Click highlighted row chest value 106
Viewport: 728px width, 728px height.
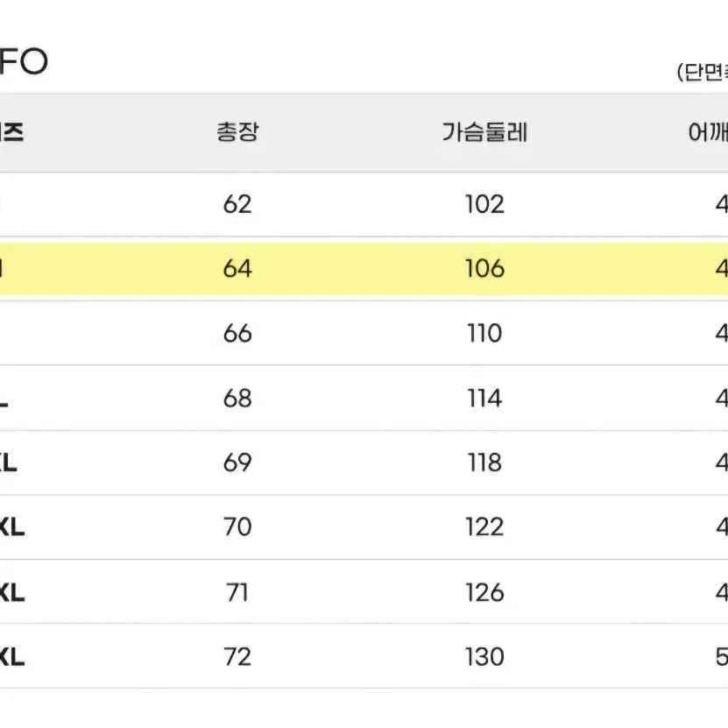pos(484,269)
